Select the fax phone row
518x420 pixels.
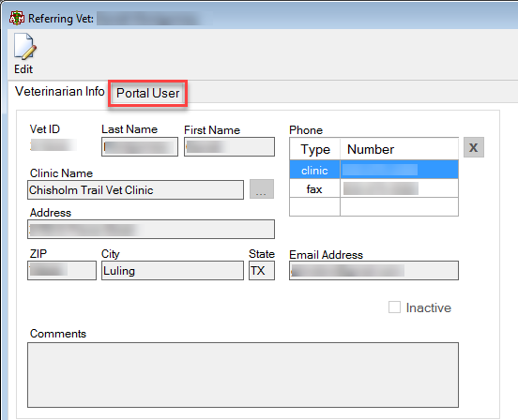(x=374, y=188)
